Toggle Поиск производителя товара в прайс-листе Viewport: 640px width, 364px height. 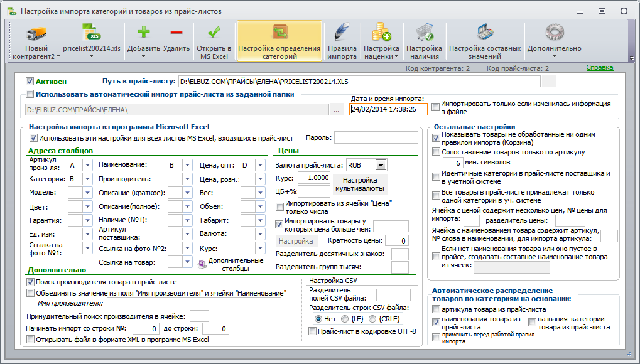coord(30,282)
